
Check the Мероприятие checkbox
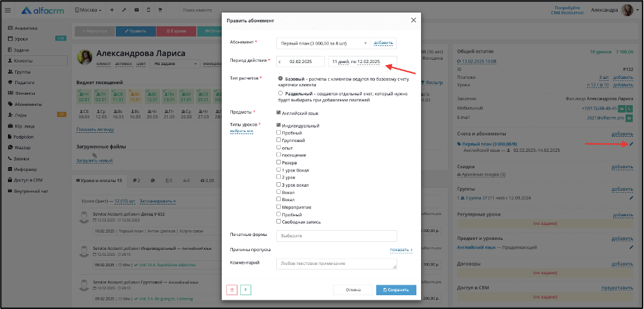(x=278, y=207)
